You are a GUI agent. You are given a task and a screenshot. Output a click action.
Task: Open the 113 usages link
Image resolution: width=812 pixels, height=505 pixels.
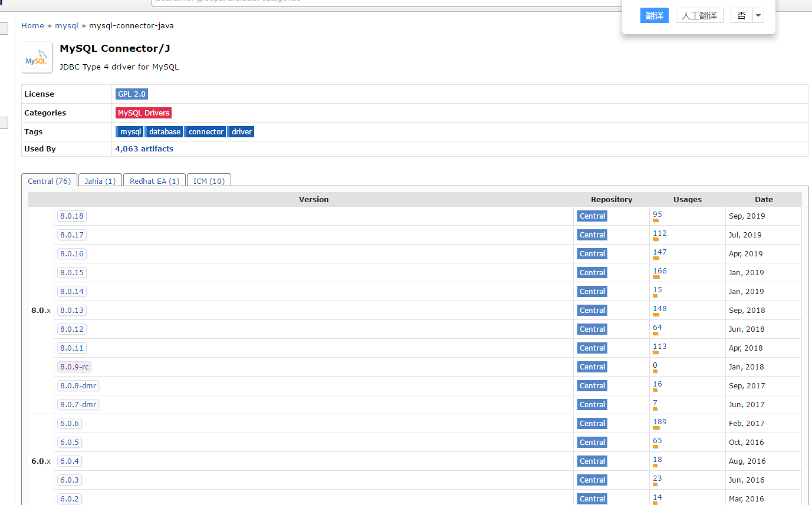(660, 346)
